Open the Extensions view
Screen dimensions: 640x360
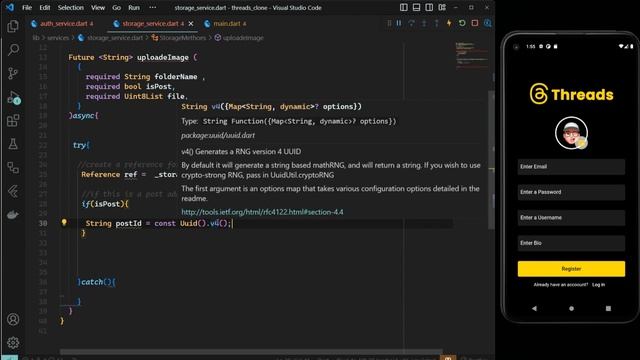pyautogui.click(x=13, y=120)
